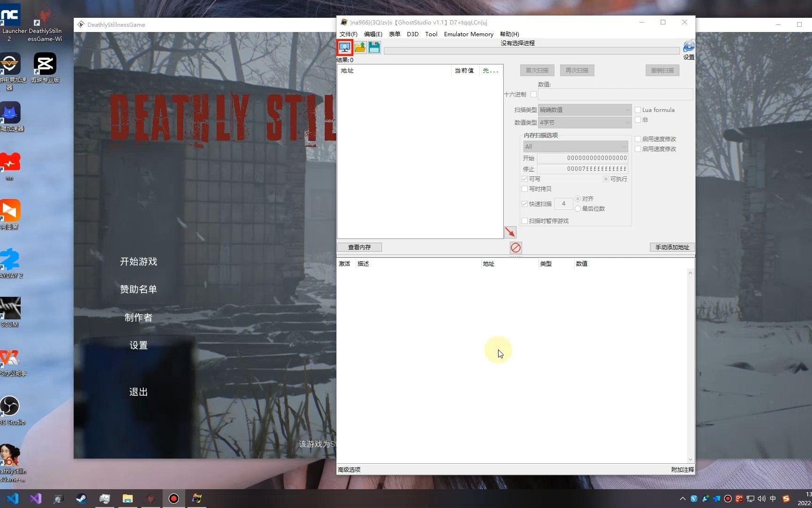Open the SCUM desktop shortcut
Viewport: 812px width, 508px height.
click(10, 312)
